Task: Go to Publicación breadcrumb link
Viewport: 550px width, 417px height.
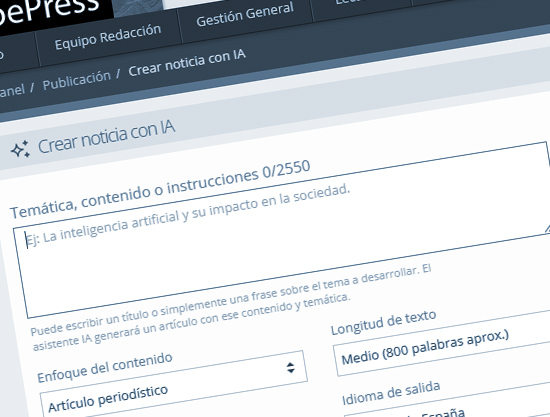Action: click(x=76, y=81)
